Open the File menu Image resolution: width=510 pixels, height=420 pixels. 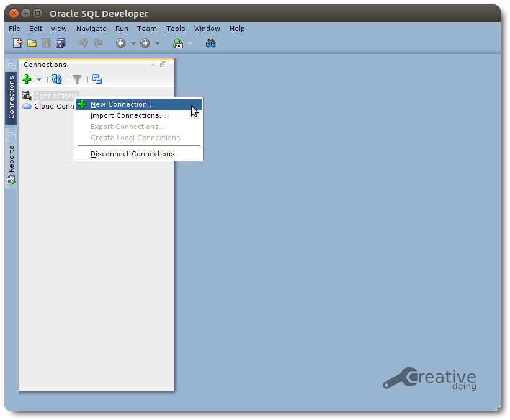tap(14, 29)
